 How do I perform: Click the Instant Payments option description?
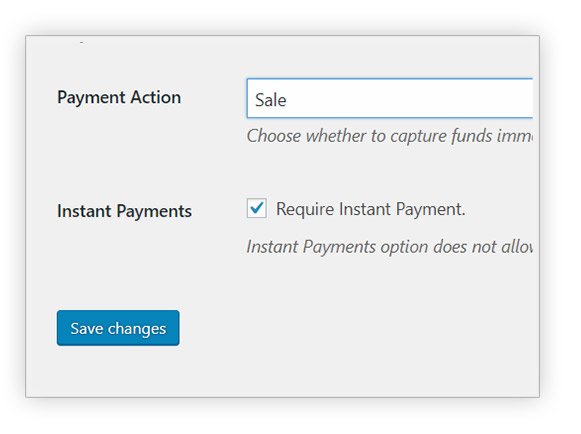point(390,247)
